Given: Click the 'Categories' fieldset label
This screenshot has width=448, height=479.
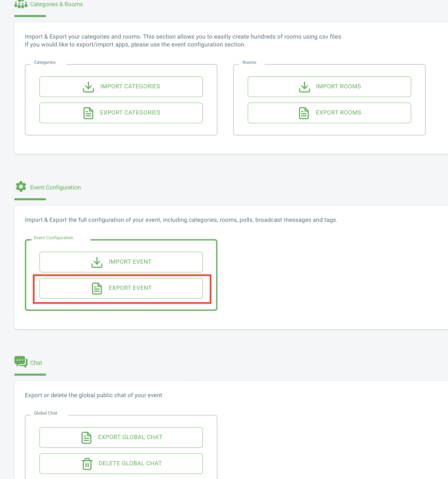Looking at the screenshot, I should click(45, 62).
